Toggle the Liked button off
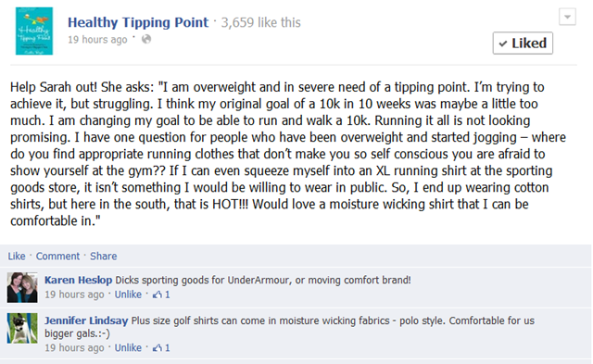Screen dimensions: 593x364 [523, 44]
